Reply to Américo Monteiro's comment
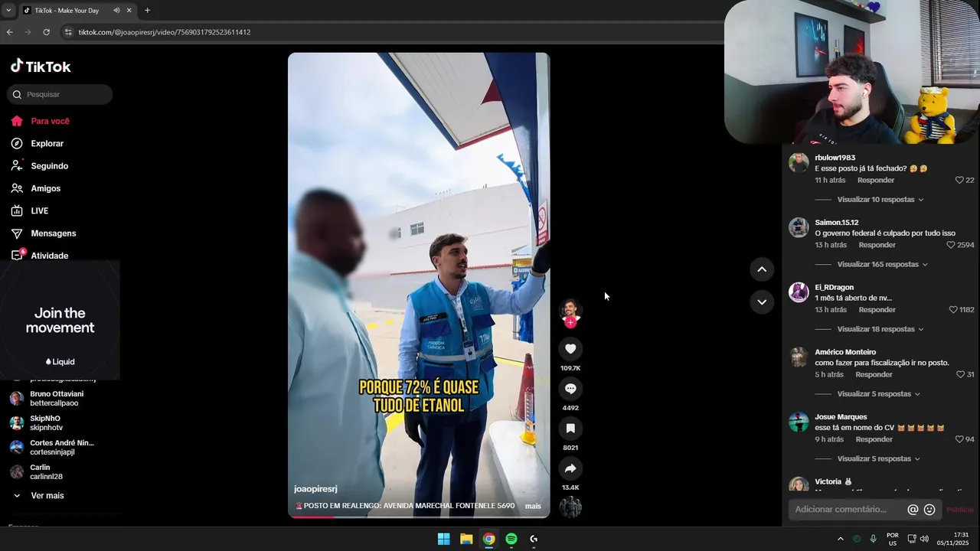The height and width of the screenshot is (551, 980). pyautogui.click(x=874, y=375)
